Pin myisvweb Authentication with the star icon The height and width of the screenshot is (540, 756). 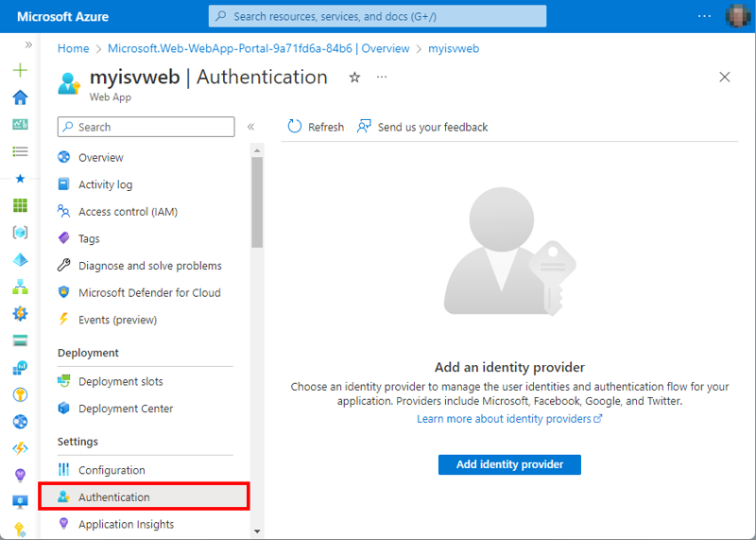pos(355,78)
